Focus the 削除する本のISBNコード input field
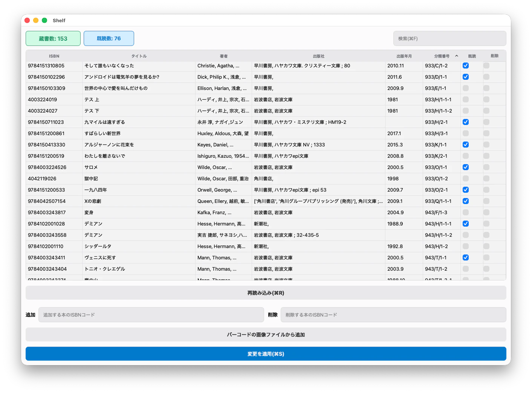 [393, 315]
